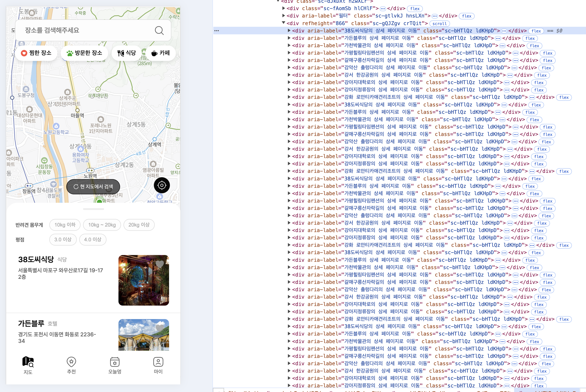Click the 장소를 검색해주세요 search field
Image resolution: width=586 pixels, height=392 pixels.
point(85,31)
